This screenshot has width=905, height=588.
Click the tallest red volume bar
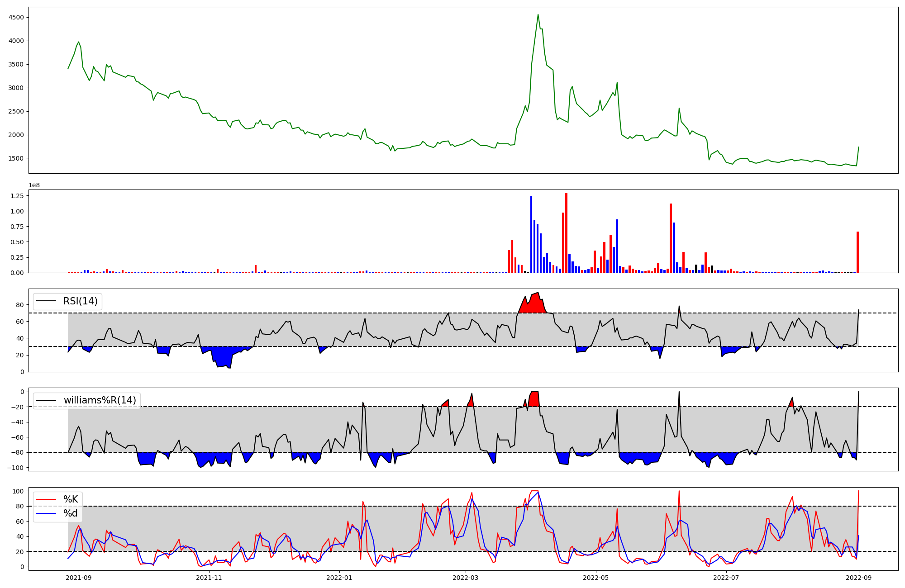(x=566, y=233)
